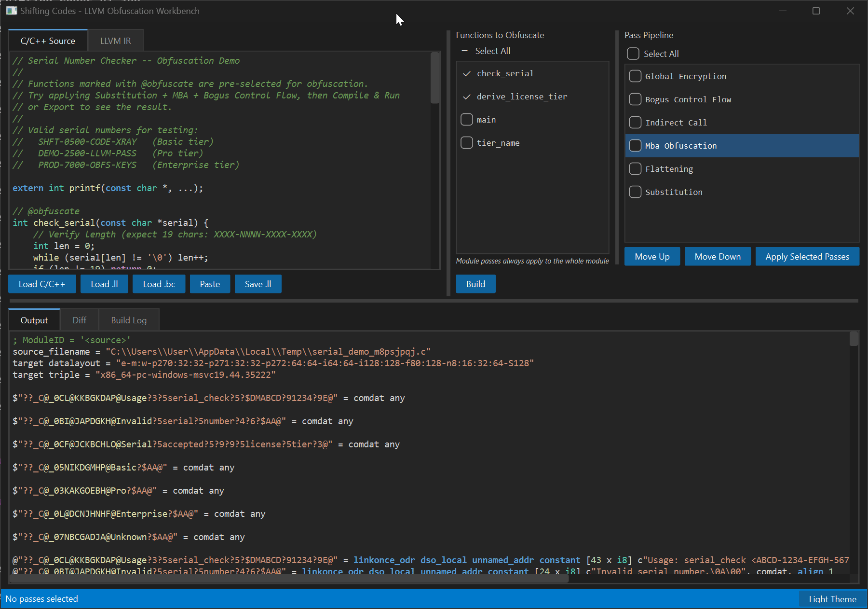Uncheck the check_serial function

467,73
